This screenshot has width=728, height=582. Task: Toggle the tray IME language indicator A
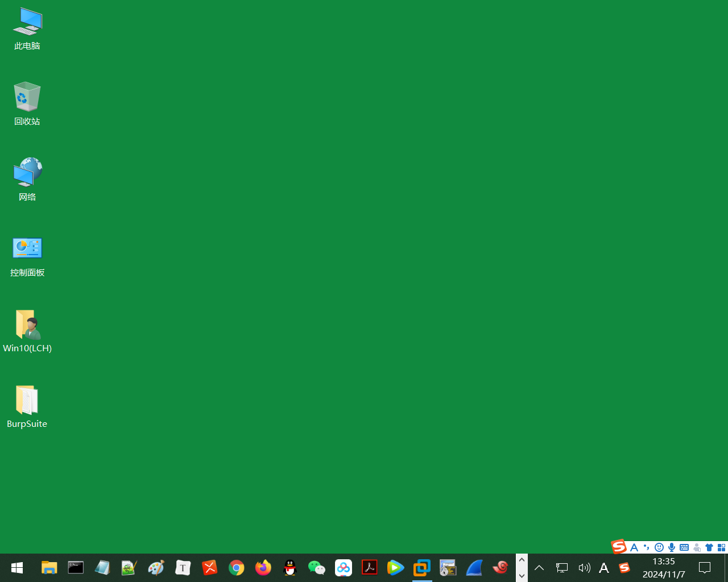(604, 568)
